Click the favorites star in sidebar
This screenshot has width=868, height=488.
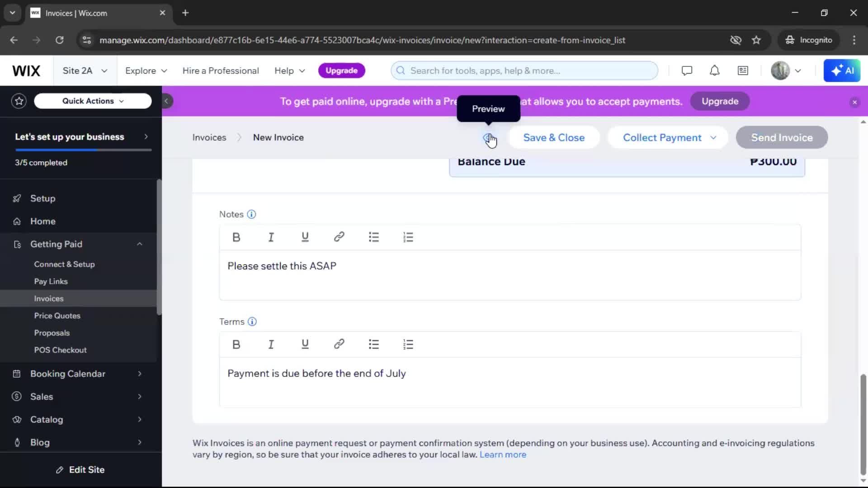click(19, 101)
